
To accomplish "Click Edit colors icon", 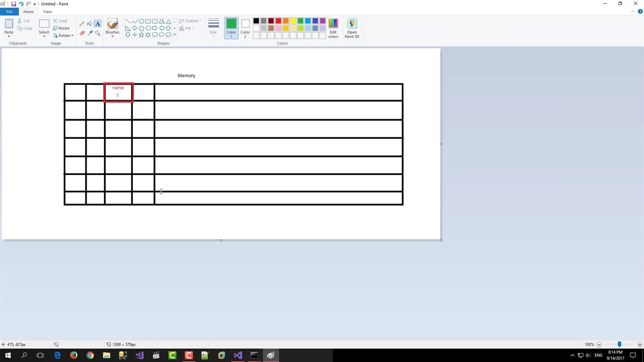I will [x=333, y=28].
